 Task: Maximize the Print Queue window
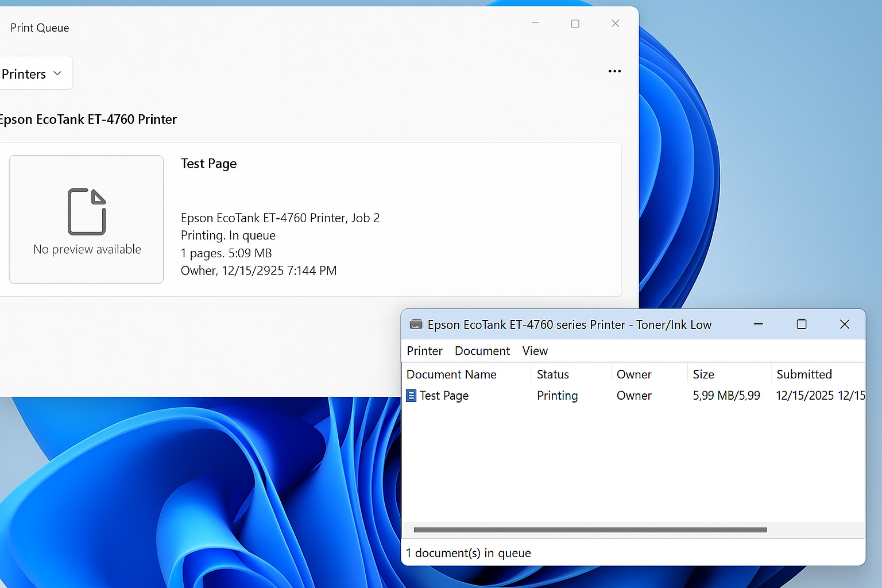[575, 24]
